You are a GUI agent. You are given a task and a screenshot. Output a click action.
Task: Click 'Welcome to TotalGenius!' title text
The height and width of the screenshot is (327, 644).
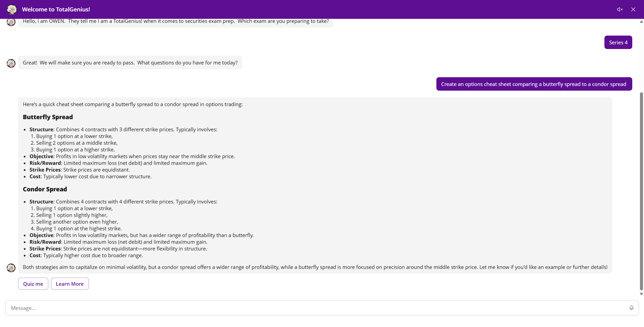point(56,9)
